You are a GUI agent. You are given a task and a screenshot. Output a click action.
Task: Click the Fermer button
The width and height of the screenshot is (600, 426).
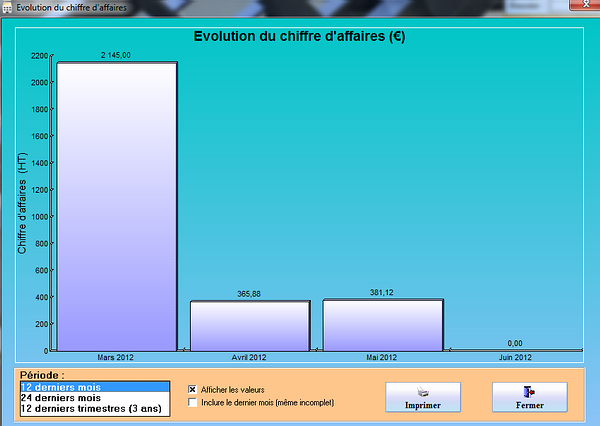[530, 397]
